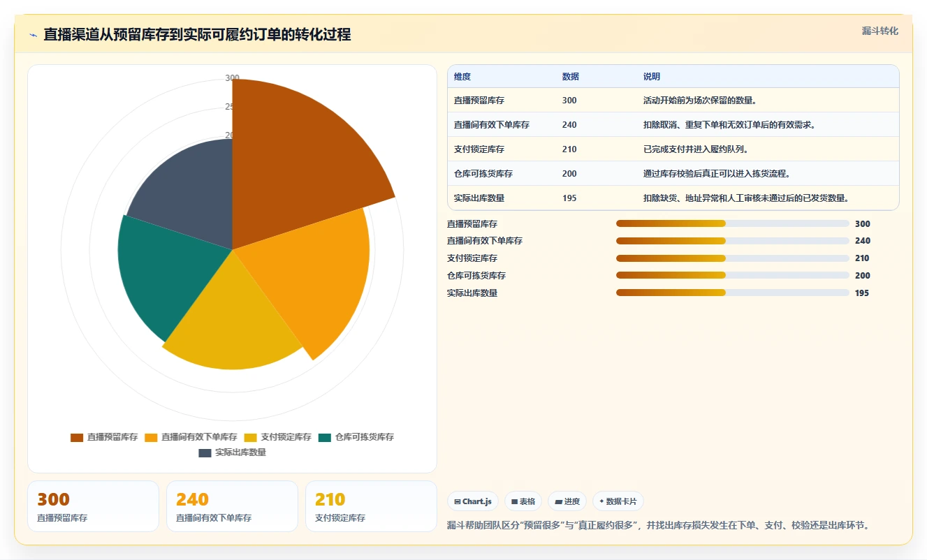The image size is (927, 560).
Task: Click the 仓库可拣货库存 progress bar
Action: pyautogui.click(x=733, y=276)
